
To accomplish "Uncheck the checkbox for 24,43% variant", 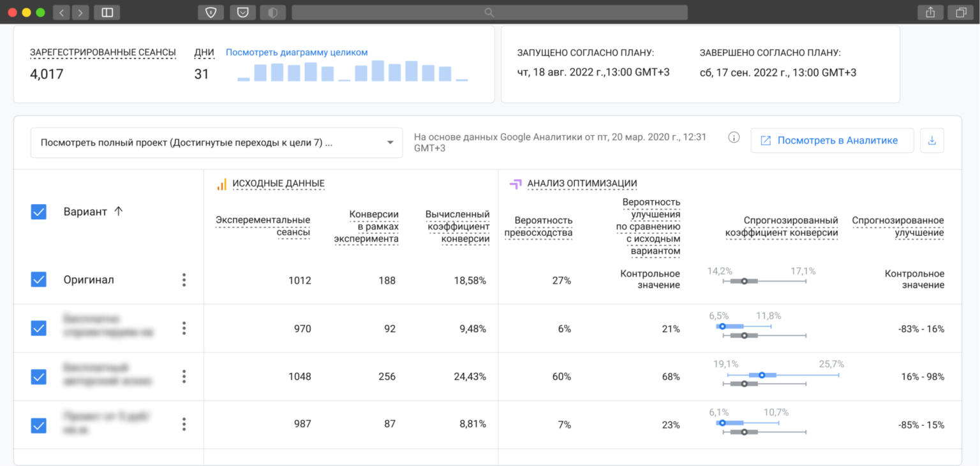I will [39, 377].
